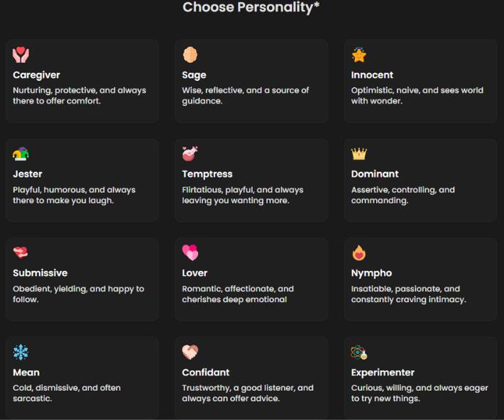Viewport: 504px width, 420px height.
Task: Click the Innocent smiling star icon
Action: click(x=359, y=55)
